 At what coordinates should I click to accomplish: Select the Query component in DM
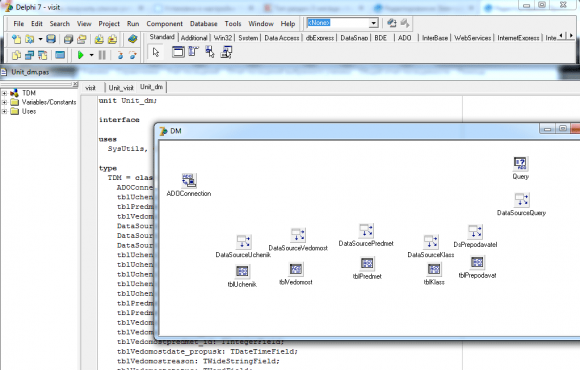(x=520, y=163)
